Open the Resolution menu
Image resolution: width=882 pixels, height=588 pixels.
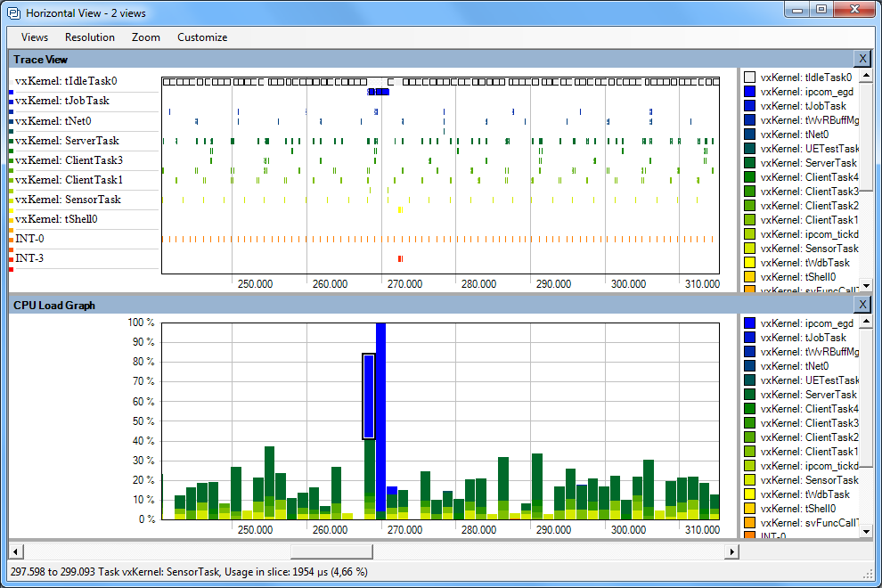[x=89, y=37]
